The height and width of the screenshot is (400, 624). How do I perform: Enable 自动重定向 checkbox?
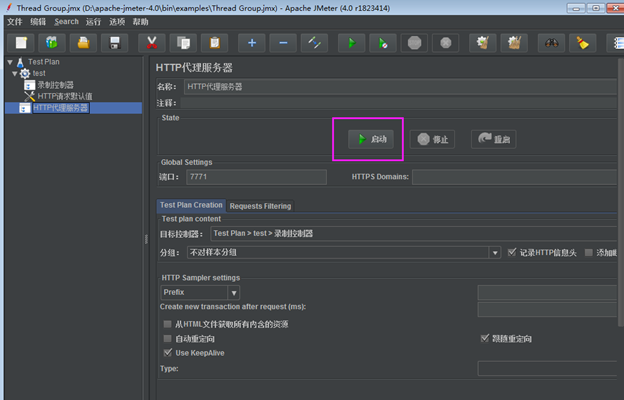(x=168, y=339)
